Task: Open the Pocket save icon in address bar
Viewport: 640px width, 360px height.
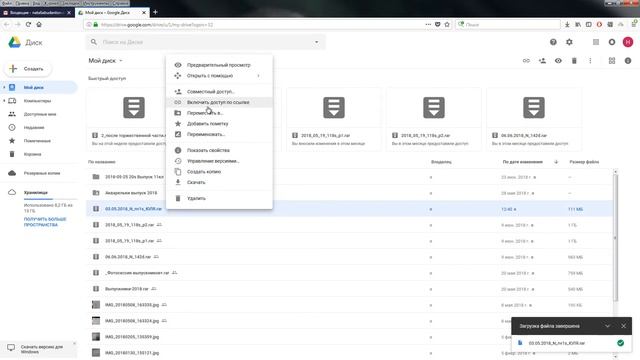Action: 438,24
